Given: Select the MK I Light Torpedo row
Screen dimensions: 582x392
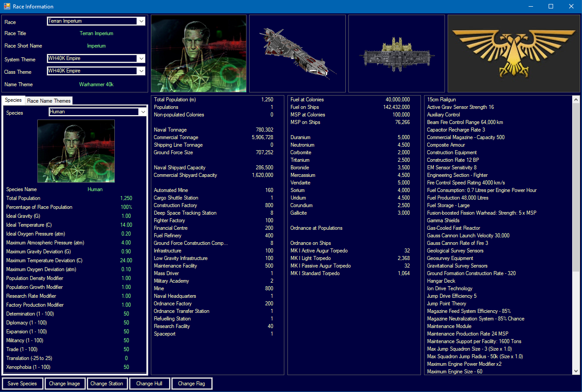Looking at the screenshot, I should 354,258.
